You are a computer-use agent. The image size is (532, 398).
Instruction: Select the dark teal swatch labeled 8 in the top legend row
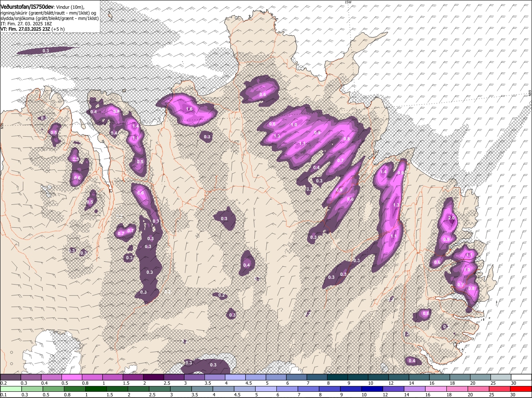pos(337,377)
